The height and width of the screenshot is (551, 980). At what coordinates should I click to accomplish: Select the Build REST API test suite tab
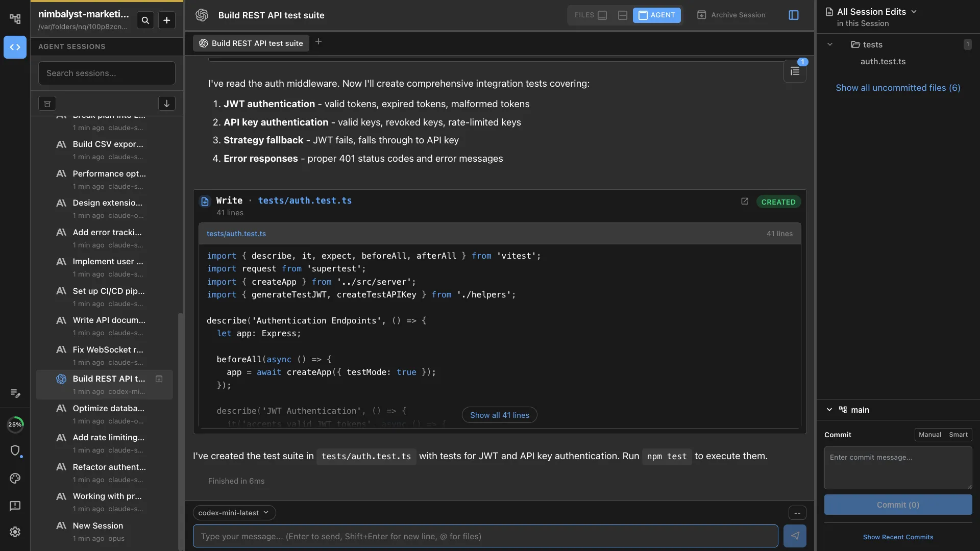click(x=251, y=43)
